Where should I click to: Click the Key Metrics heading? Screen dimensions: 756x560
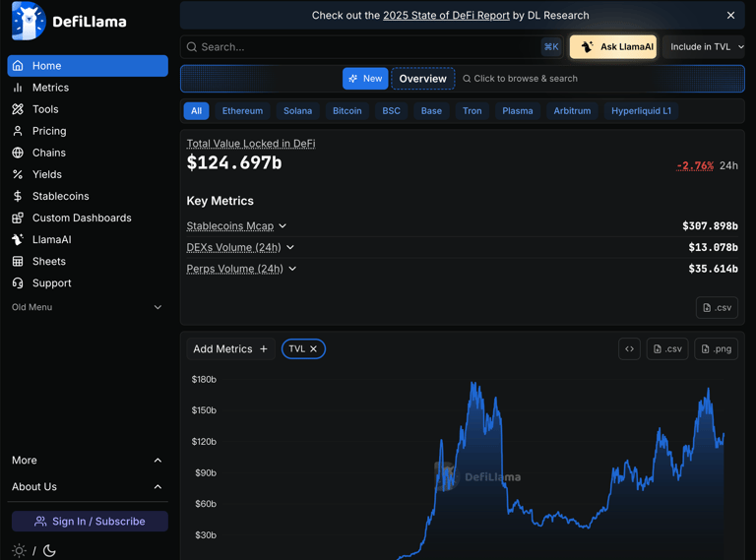tap(220, 201)
